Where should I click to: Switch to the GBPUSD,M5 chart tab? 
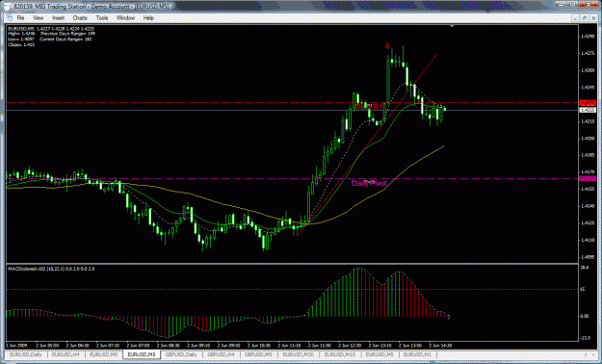coord(258,354)
